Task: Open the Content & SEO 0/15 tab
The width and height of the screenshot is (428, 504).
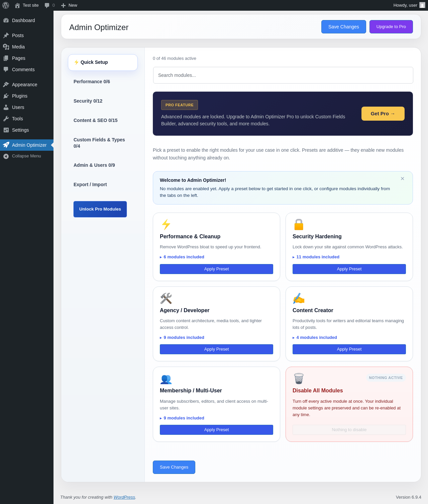Action: (x=103, y=120)
